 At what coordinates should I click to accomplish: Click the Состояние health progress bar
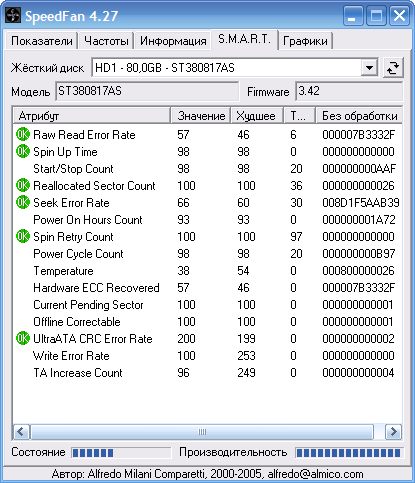tap(121, 453)
